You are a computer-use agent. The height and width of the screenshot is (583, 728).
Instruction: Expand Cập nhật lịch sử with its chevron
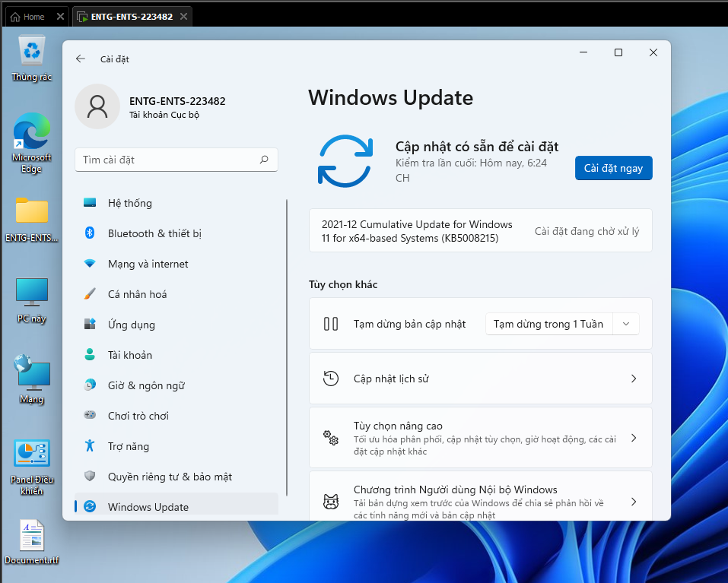coord(633,379)
